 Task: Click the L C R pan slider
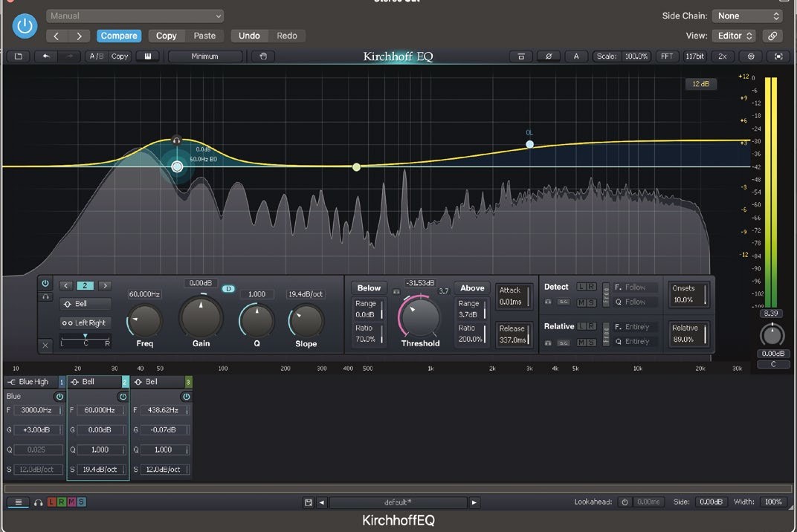[x=85, y=340]
